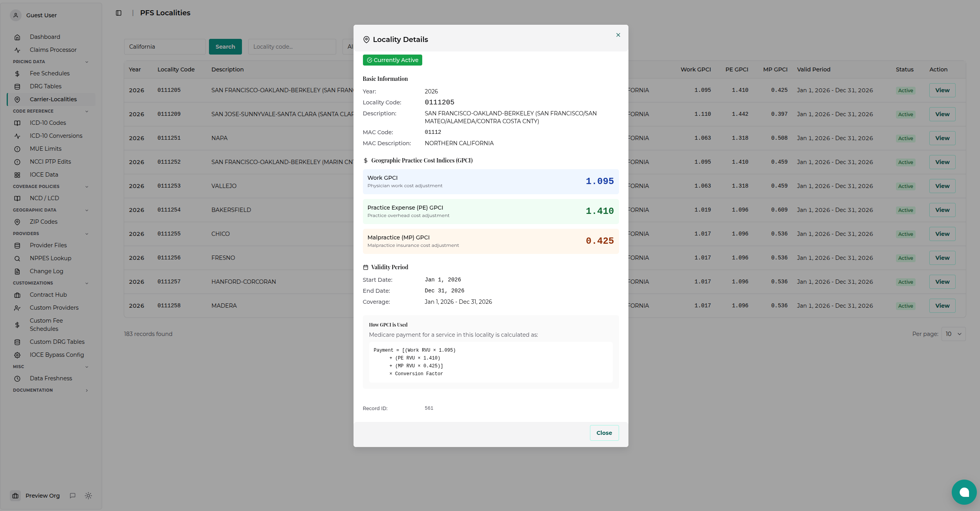Open Data Freshness page
The image size is (980, 511).
coord(51,378)
